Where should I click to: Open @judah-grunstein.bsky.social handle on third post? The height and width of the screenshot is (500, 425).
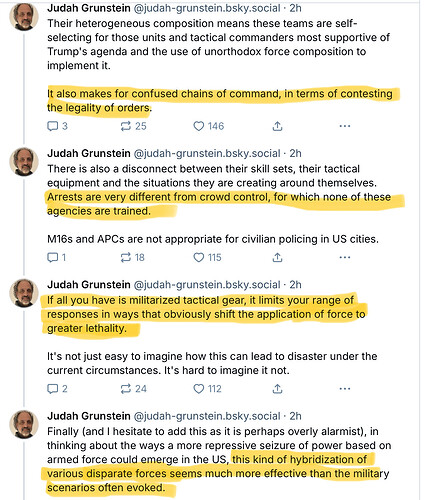tap(207, 285)
